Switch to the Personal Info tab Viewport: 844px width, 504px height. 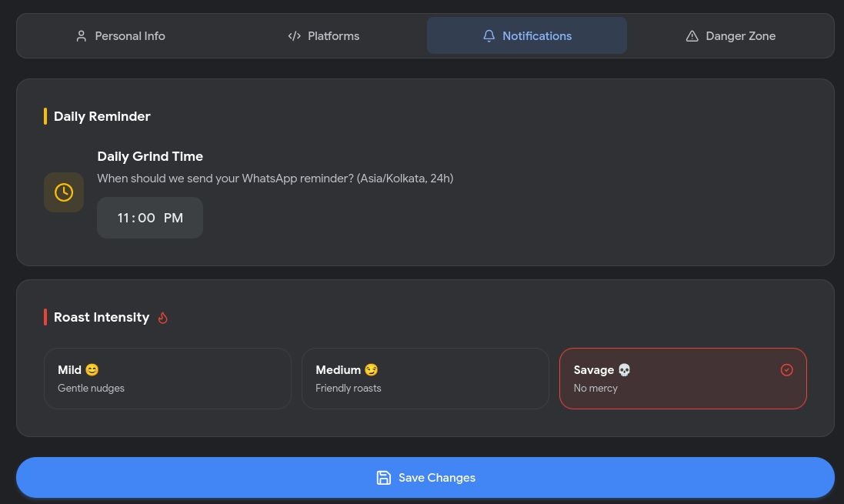(x=120, y=35)
